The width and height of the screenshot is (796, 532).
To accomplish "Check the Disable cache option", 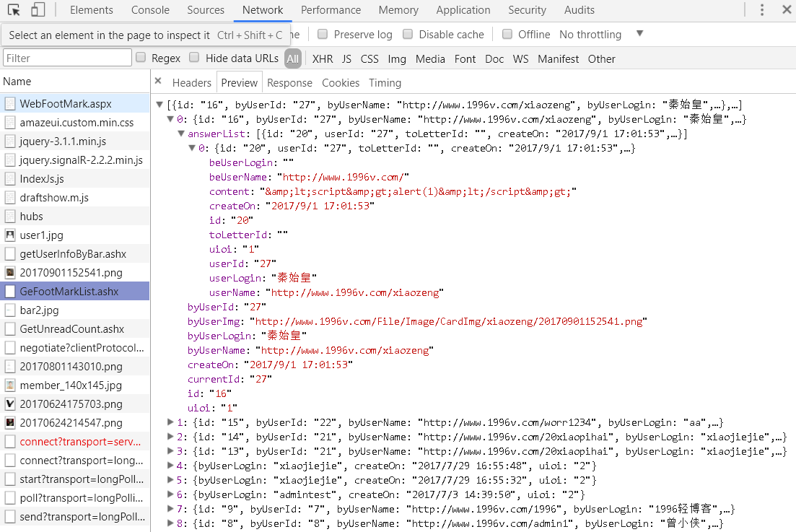I will (x=408, y=34).
